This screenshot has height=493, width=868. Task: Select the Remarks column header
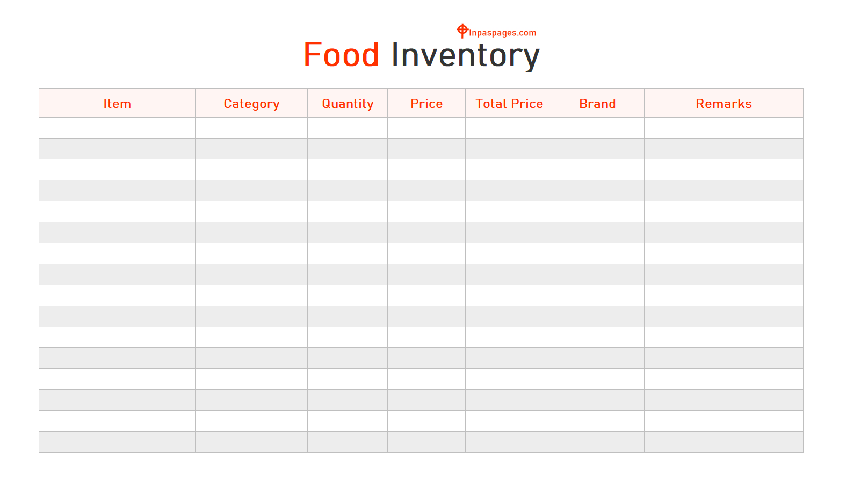coord(724,104)
